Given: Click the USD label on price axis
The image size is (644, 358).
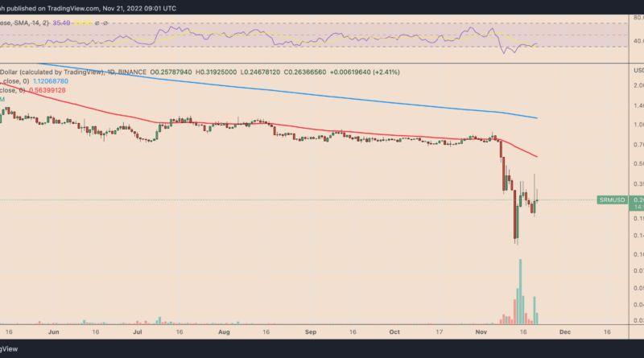Looking at the screenshot, I should [x=638, y=72].
